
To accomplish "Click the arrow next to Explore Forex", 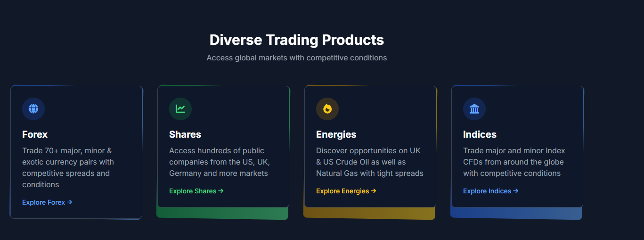I will pos(69,202).
